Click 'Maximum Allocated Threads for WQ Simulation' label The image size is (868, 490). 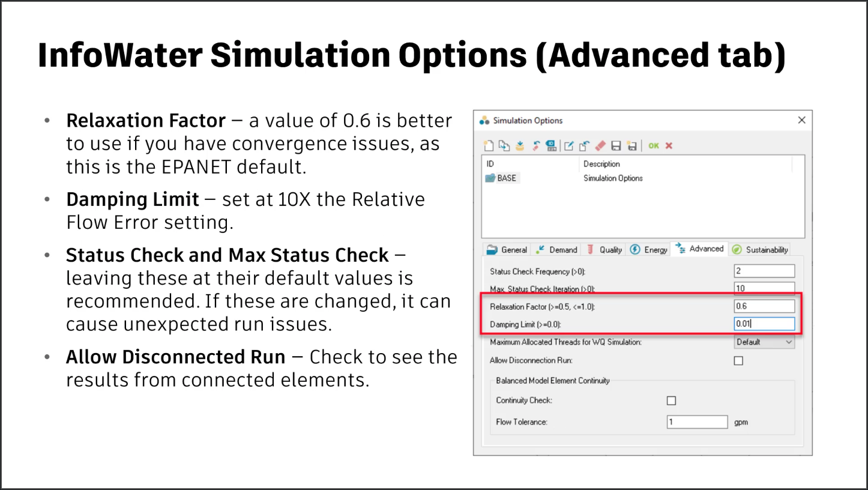click(x=565, y=342)
